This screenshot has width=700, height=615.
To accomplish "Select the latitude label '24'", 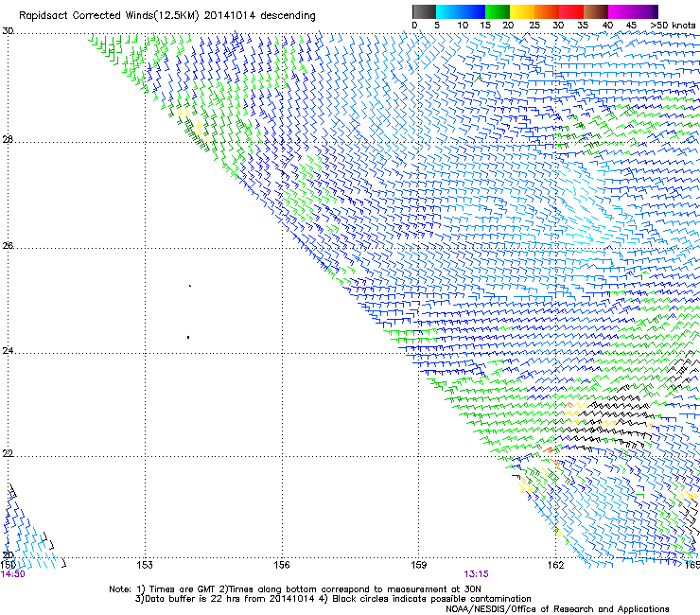I will 8,351.
